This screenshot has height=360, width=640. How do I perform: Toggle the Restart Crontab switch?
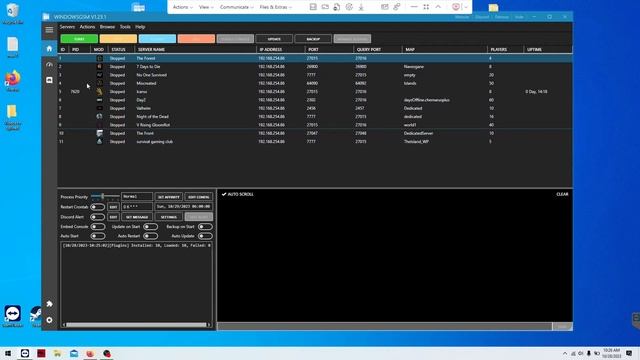tap(98, 207)
